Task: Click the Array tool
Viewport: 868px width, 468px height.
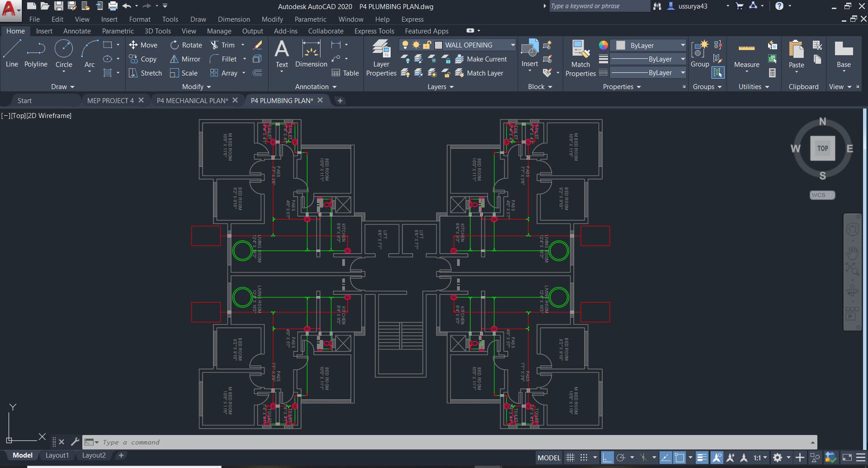Action: (x=224, y=73)
